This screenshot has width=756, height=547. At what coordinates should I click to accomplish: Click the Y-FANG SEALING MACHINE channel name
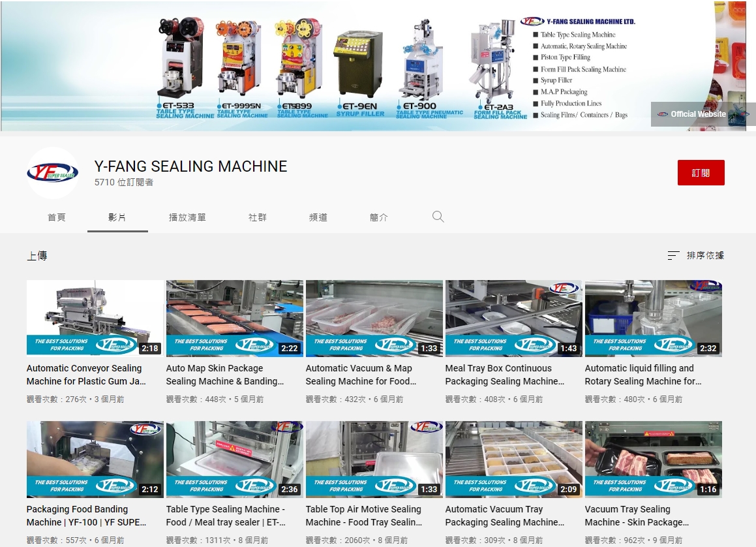(190, 166)
